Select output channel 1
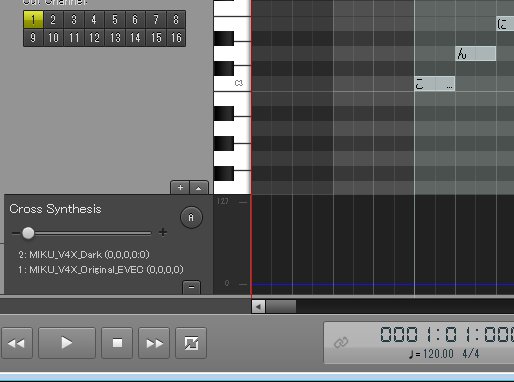The image size is (514, 382). pos(33,20)
